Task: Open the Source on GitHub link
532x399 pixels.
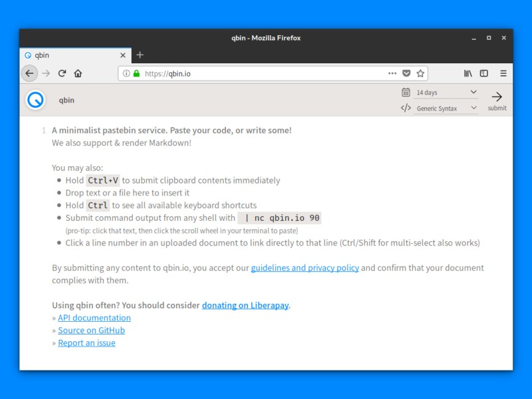Action: point(91,330)
